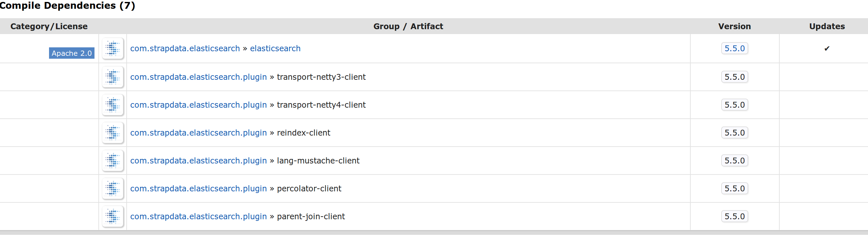Open the elasticsearch artifact link
This screenshot has height=240, width=868.
[275, 48]
